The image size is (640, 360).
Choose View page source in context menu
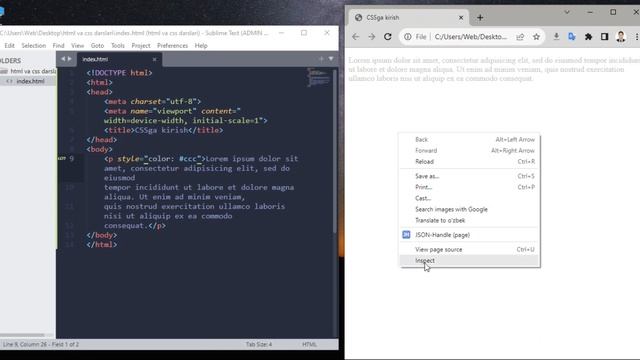[469, 249]
